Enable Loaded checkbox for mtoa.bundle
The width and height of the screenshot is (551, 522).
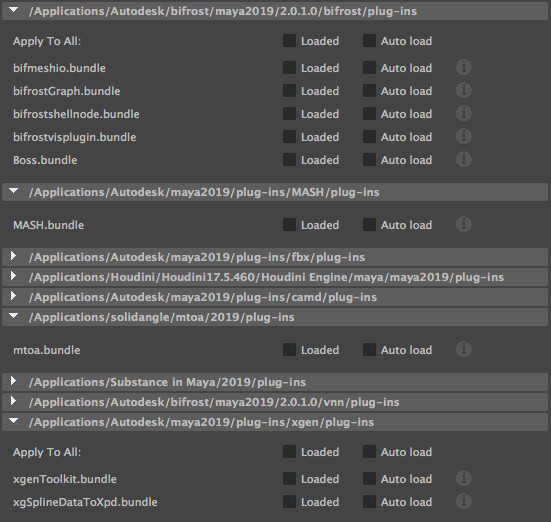(289, 350)
